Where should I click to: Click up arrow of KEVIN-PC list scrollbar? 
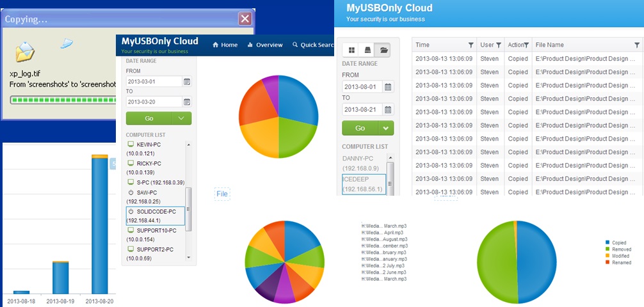click(x=189, y=145)
